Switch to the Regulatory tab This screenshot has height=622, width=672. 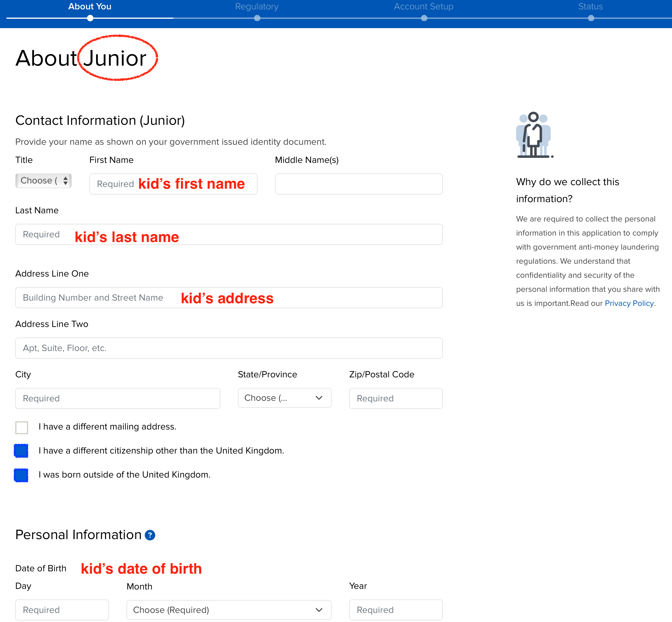click(257, 7)
